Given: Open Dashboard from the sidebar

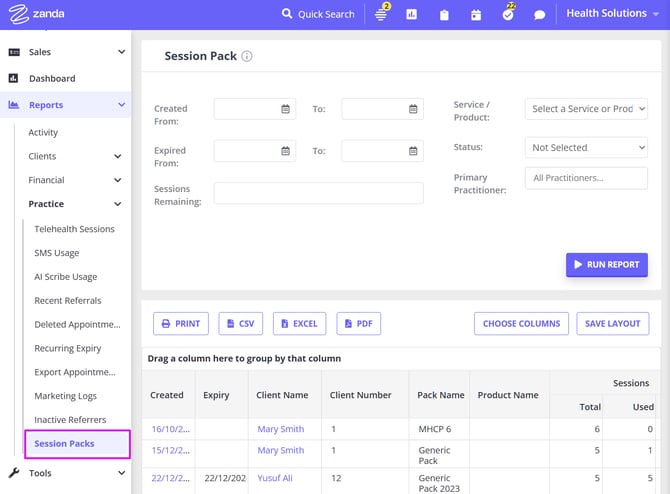Looking at the screenshot, I should click(x=52, y=79).
